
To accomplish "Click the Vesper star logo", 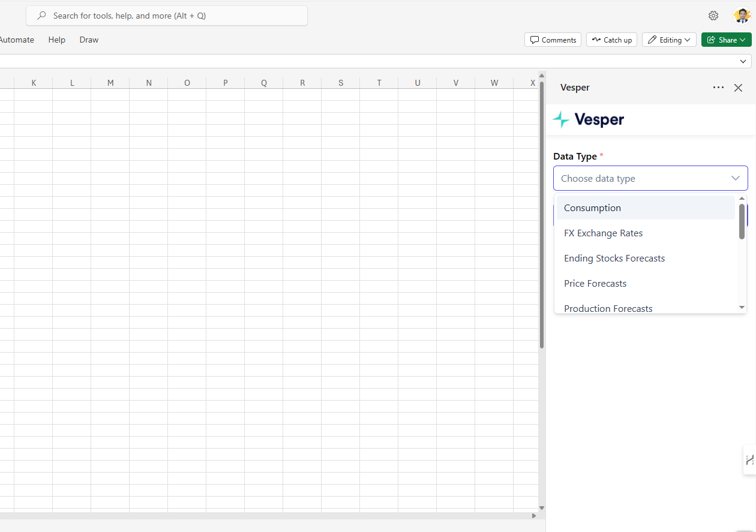I will point(561,119).
